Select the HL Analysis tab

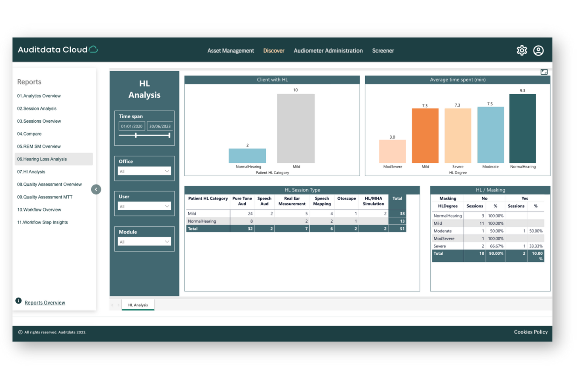click(x=138, y=305)
